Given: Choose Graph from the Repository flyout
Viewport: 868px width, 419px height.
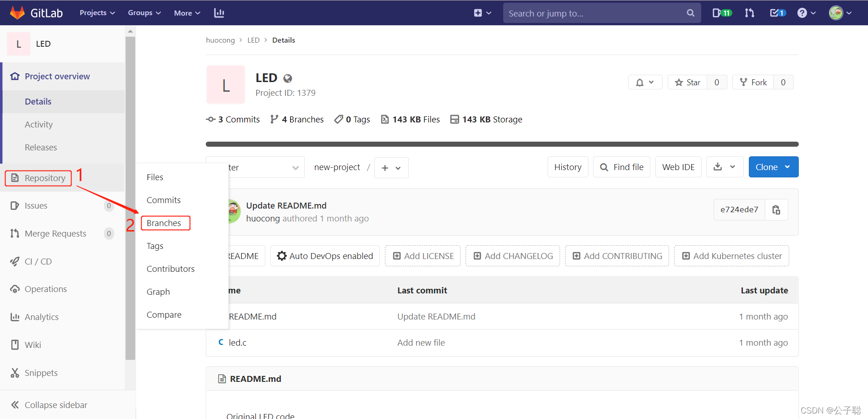Looking at the screenshot, I should [158, 292].
